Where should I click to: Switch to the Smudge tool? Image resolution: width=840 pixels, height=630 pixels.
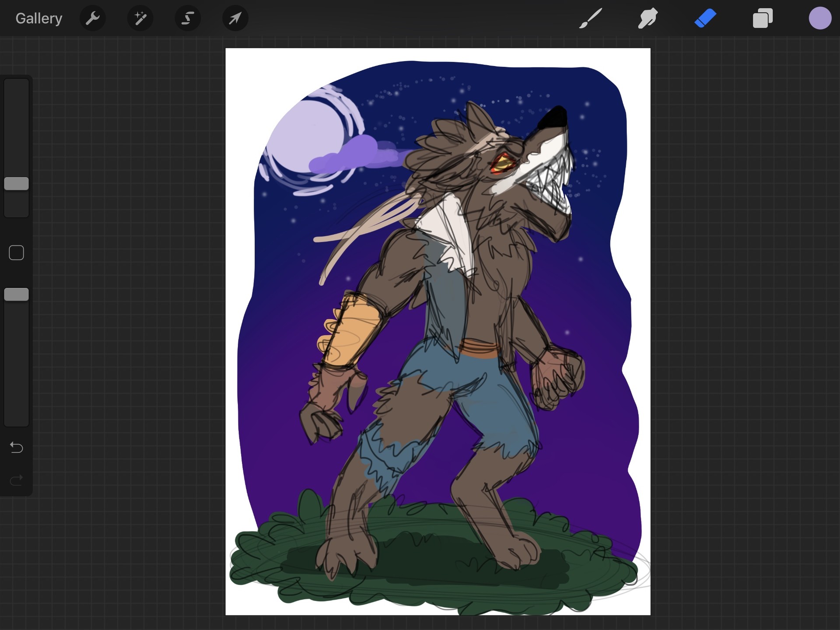[647, 18]
